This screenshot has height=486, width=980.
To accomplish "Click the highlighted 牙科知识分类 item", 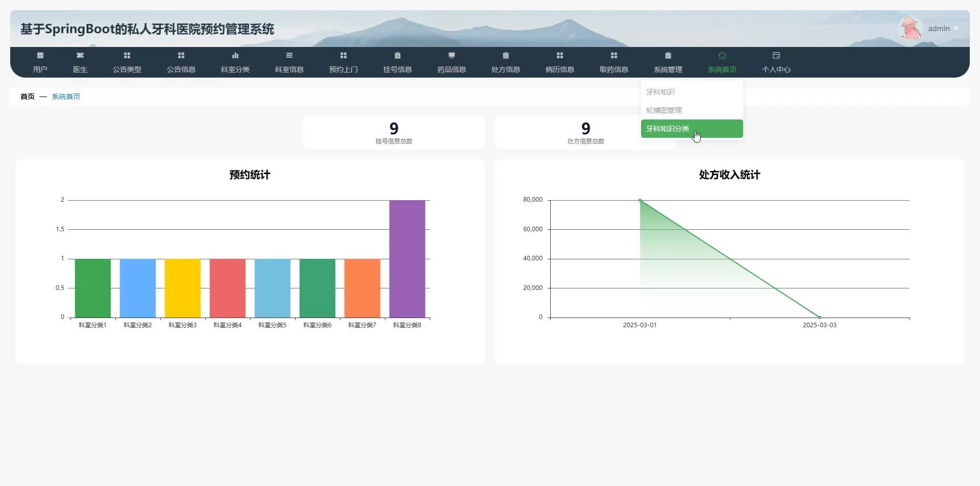I will (668, 129).
